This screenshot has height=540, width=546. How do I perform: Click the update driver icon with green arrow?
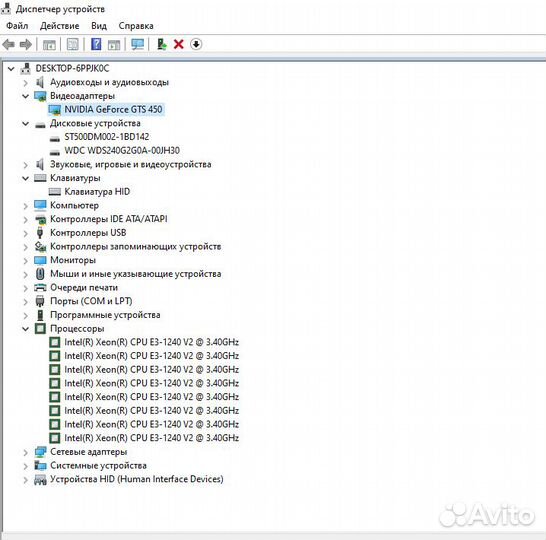pyautogui.click(x=161, y=44)
